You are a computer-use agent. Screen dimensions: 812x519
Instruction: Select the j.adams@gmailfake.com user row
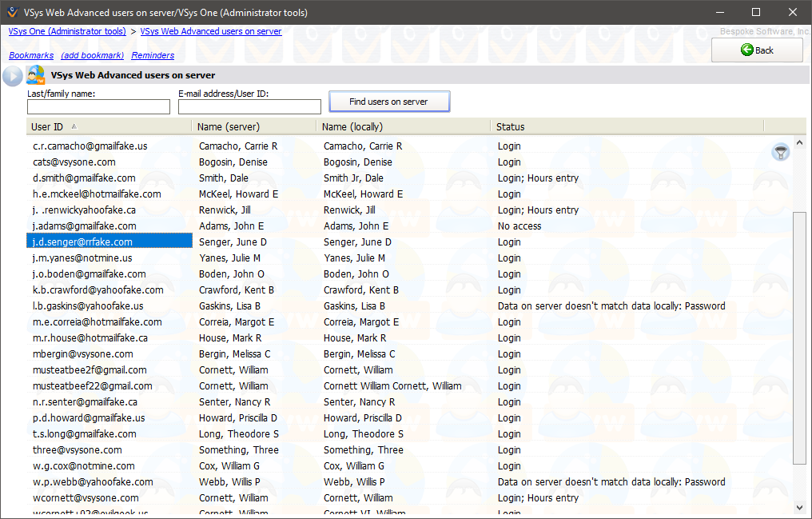pos(84,226)
